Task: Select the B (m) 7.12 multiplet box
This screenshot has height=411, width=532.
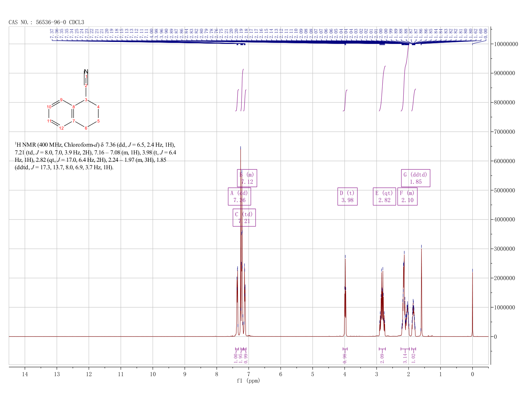Action: pyautogui.click(x=247, y=178)
